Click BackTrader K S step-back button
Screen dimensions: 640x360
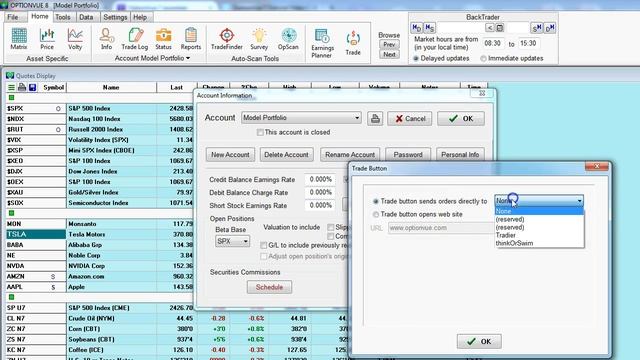[x=429, y=28]
